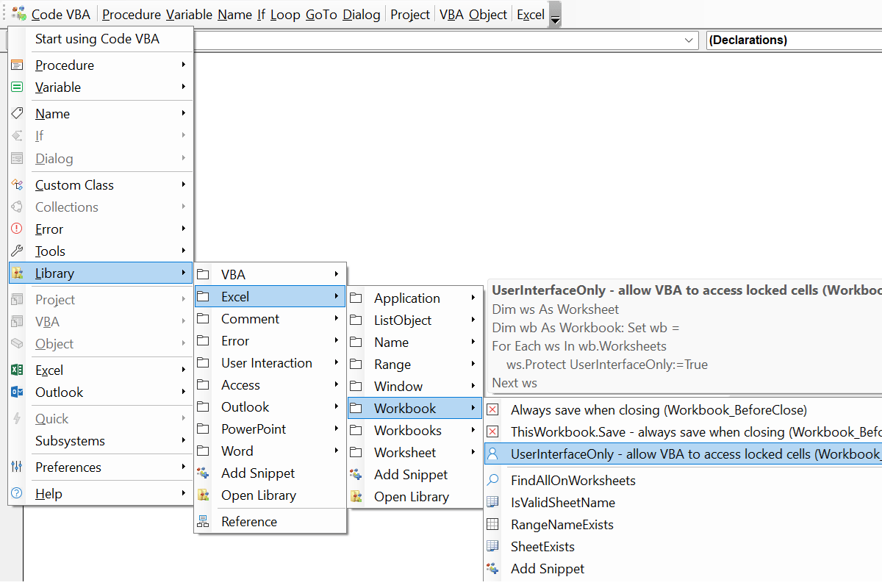The image size is (882, 588).
Task: Click the person icon beside UserInterfaceOnly
Action: click(x=493, y=454)
